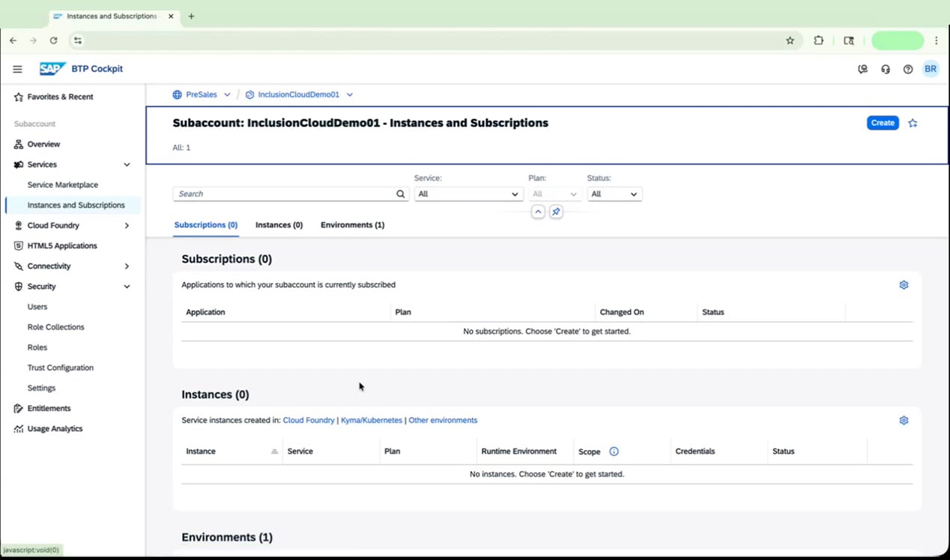Screen dimensions: 950x560
Task: Collapse the filter header arrow button
Action: [x=538, y=212]
